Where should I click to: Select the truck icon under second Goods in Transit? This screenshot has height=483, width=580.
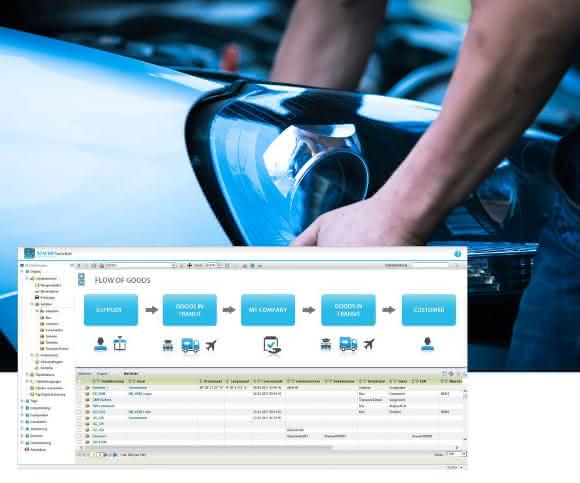(x=348, y=344)
